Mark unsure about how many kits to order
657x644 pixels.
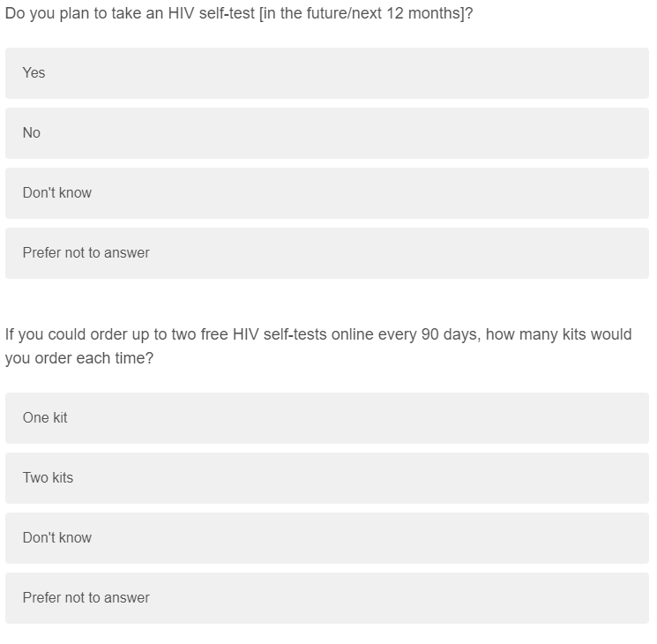tap(326, 538)
